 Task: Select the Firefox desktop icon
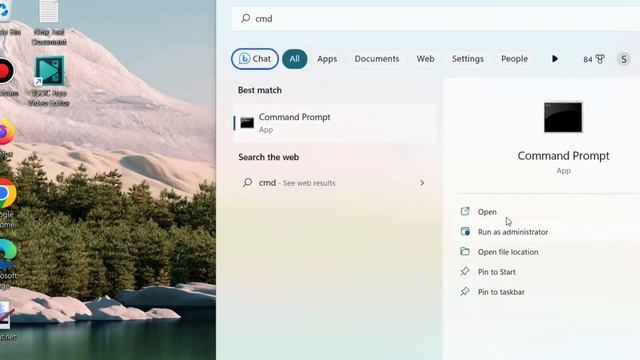(x=7, y=138)
